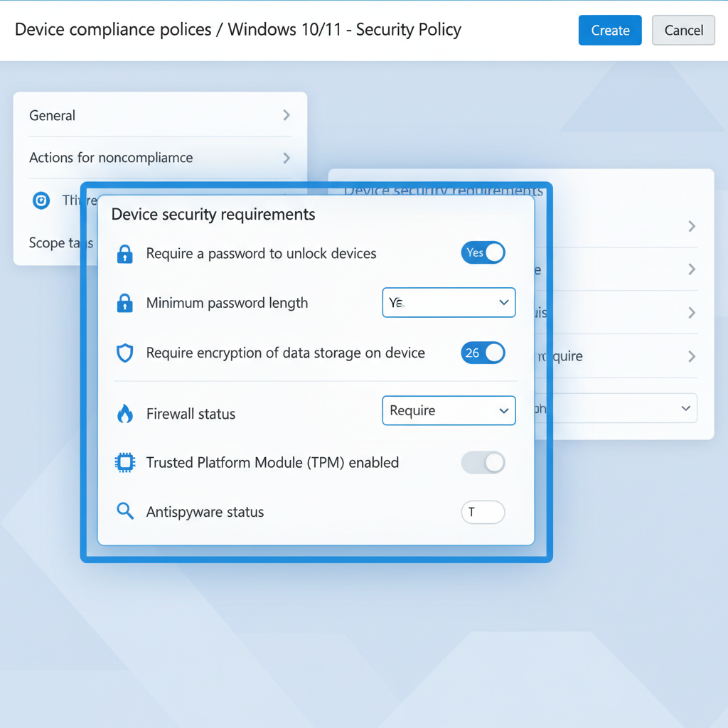Expand General chevron arrow
728x728 pixels.
287,115
